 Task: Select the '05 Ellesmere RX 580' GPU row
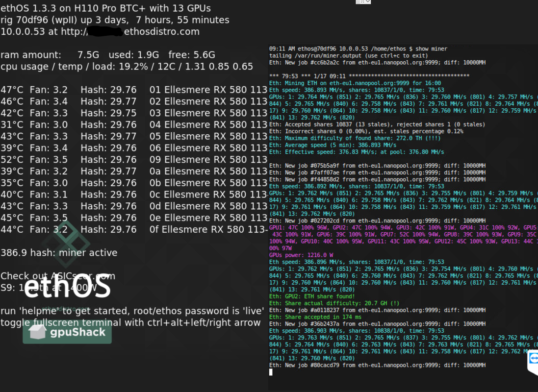(x=134, y=137)
